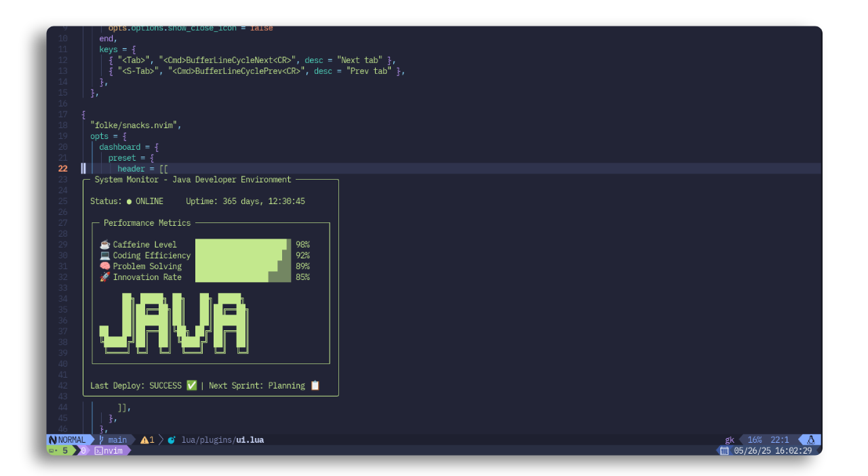This screenshot has width=868, height=476.
Task: Click the dashboard = { line
Action: (129, 147)
